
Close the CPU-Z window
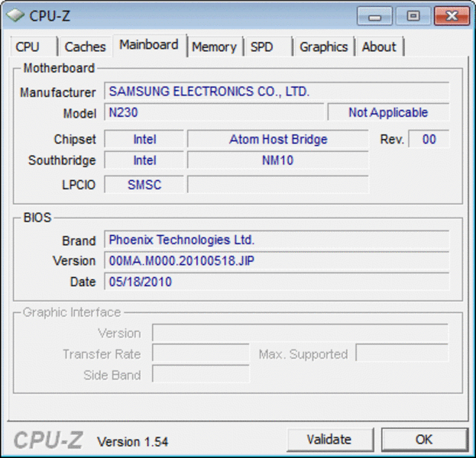[452, 16]
